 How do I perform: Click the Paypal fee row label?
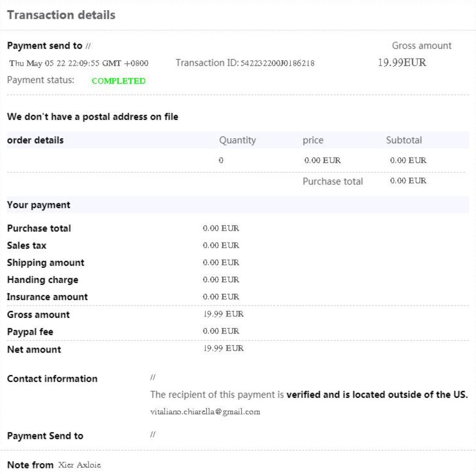(x=30, y=332)
